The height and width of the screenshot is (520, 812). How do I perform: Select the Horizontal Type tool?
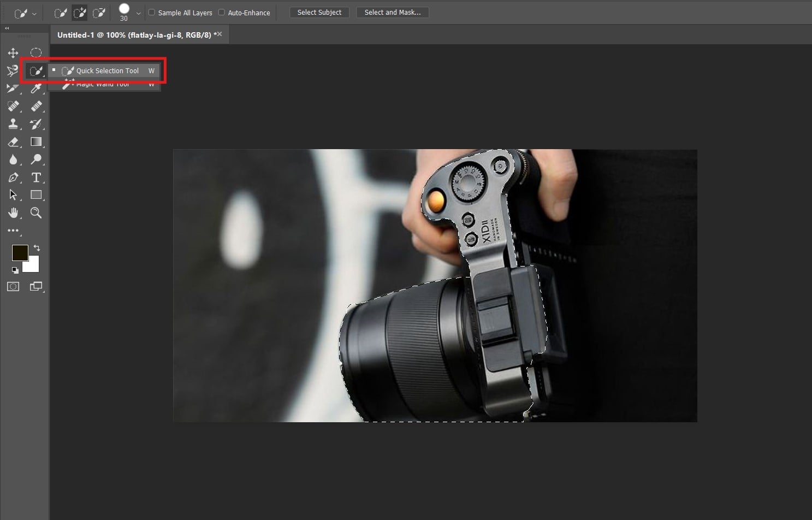click(36, 178)
